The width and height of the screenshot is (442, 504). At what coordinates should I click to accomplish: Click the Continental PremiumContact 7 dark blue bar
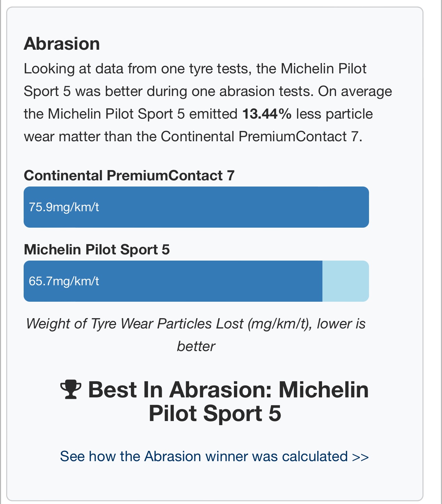[x=196, y=207]
